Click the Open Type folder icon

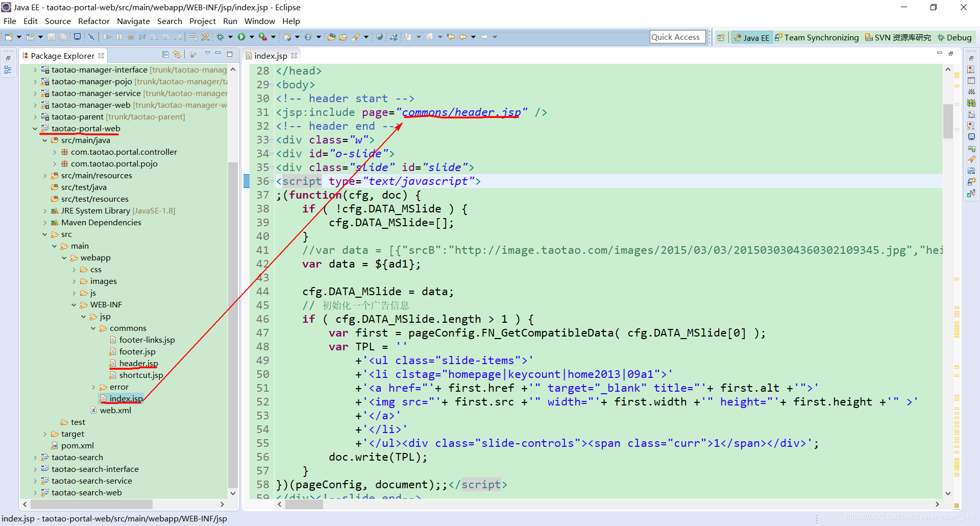pyautogui.click(x=332, y=37)
